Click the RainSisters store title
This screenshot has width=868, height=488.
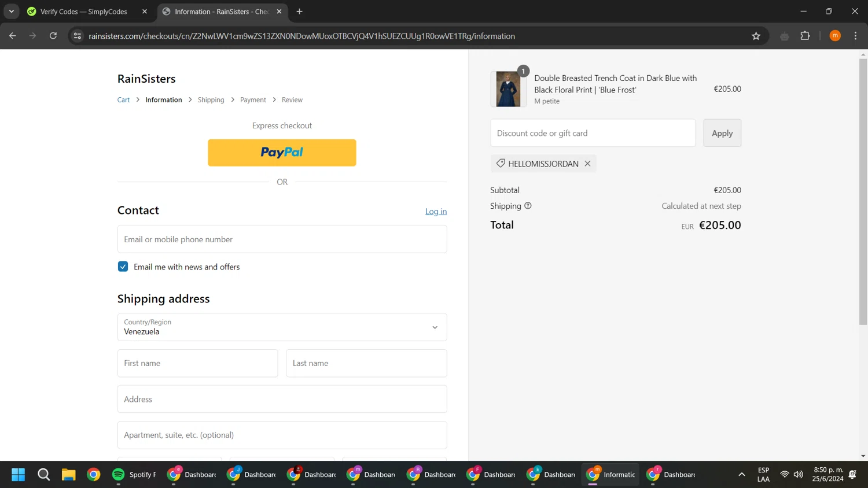pos(146,79)
